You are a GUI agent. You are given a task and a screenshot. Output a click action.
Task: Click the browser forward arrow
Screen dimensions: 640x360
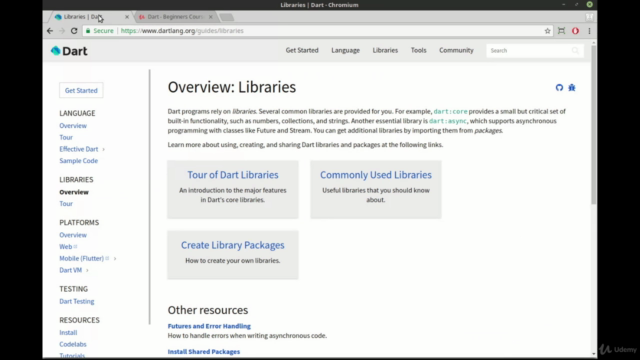pyautogui.click(x=62, y=31)
